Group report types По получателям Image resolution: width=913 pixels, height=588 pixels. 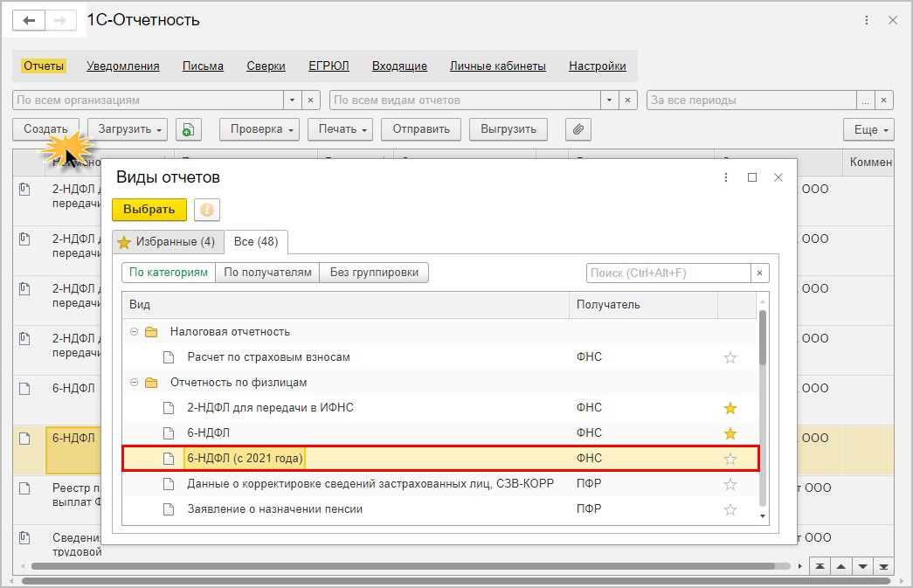[268, 273]
